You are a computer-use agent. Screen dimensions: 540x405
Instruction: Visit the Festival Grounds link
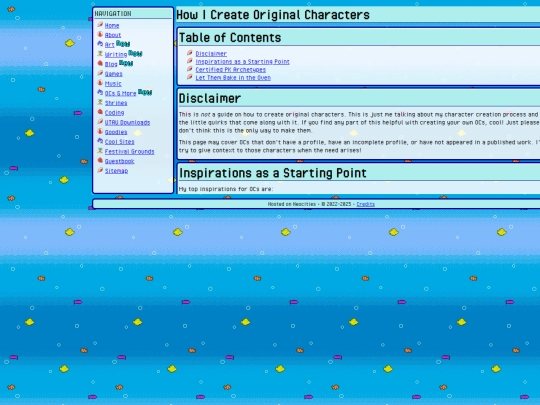point(129,152)
